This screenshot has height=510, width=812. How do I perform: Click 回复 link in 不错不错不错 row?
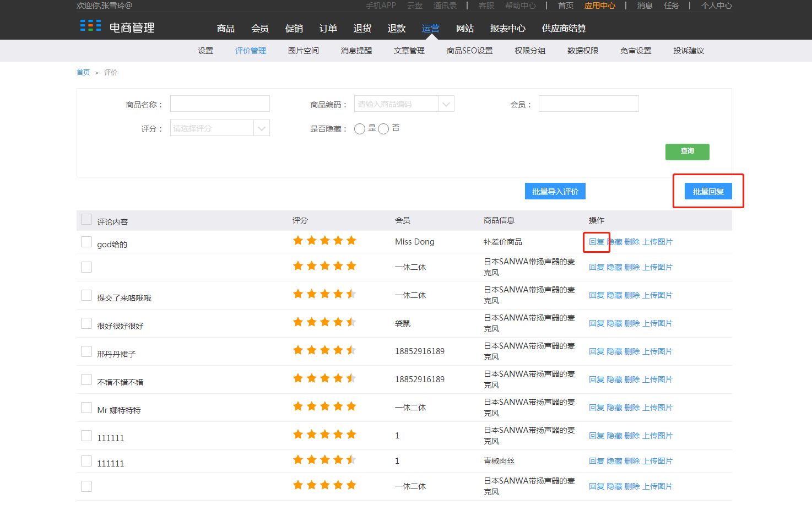597,379
